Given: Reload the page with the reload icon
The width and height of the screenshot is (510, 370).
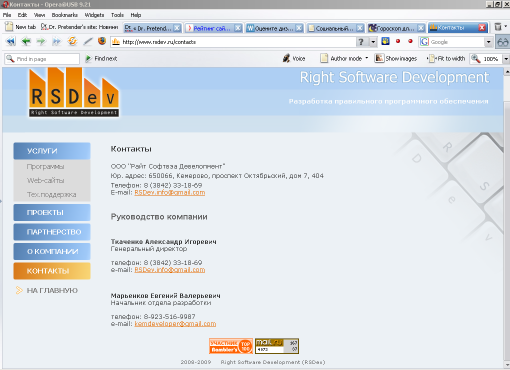Looking at the screenshot, I should point(72,41).
